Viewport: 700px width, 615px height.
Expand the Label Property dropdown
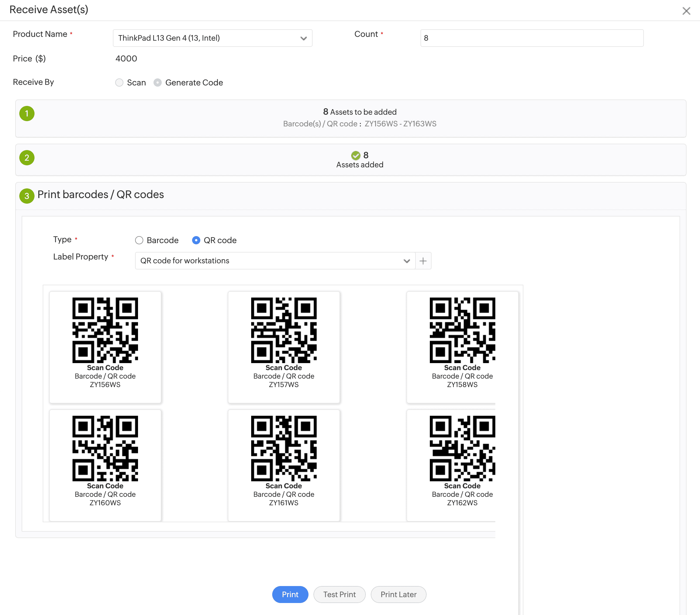point(275,261)
